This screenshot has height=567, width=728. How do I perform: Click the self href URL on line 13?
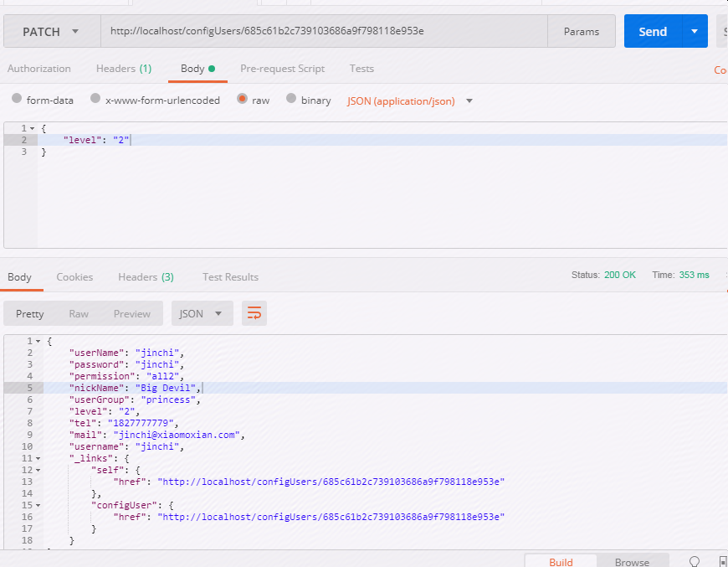pos(331,482)
